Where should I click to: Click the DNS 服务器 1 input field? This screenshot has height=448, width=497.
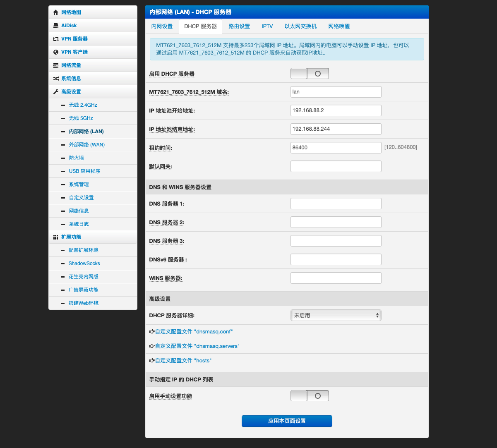[336, 204]
